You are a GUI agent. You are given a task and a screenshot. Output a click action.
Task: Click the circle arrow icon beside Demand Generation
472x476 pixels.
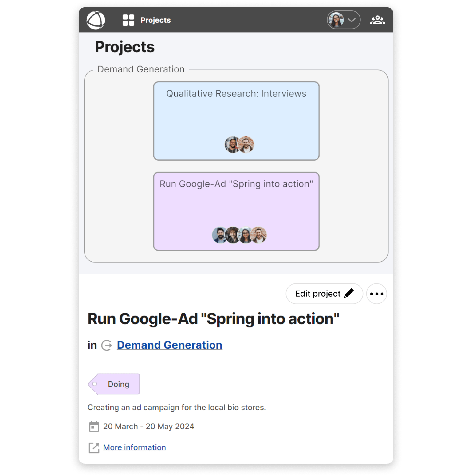pyautogui.click(x=107, y=345)
